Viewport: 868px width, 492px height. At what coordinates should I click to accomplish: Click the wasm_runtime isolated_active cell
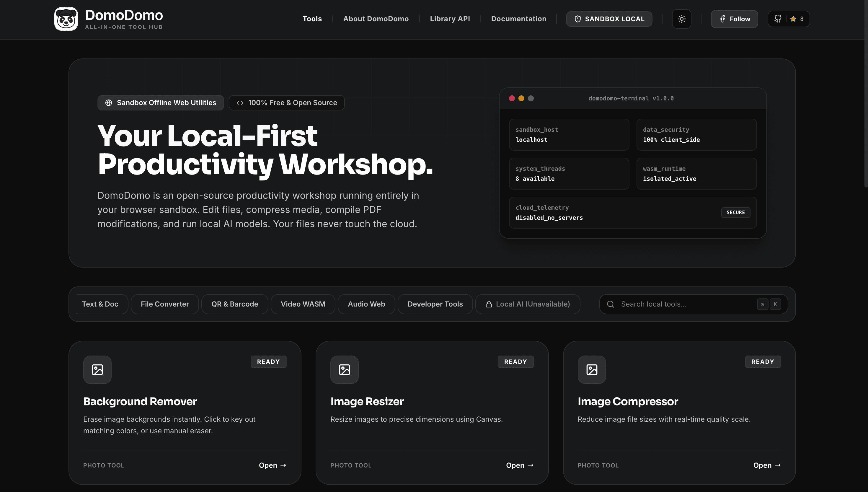point(696,174)
